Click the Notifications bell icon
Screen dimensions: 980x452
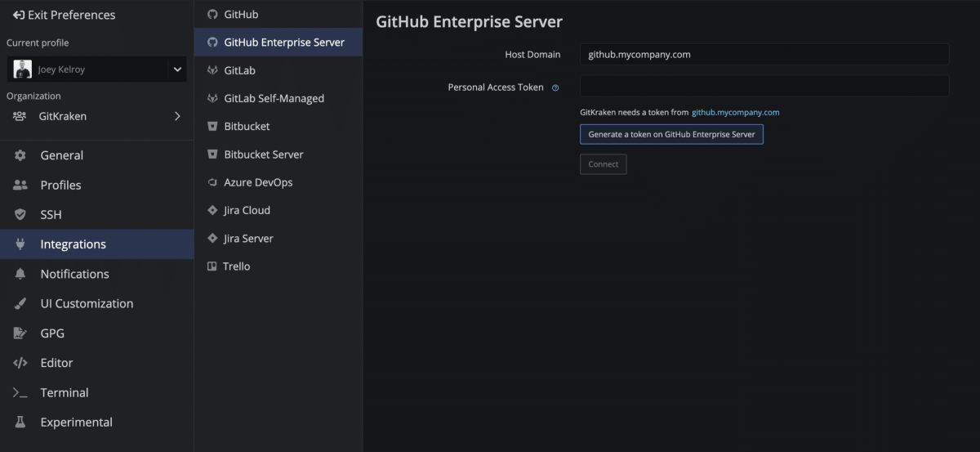(20, 274)
